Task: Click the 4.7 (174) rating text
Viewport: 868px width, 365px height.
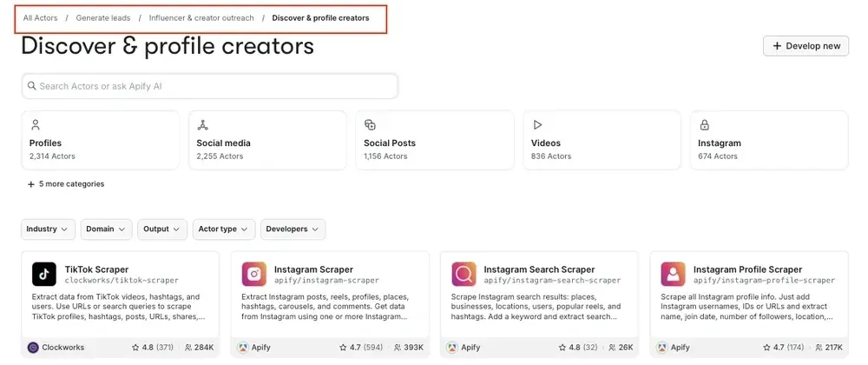Action: (x=788, y=348)
